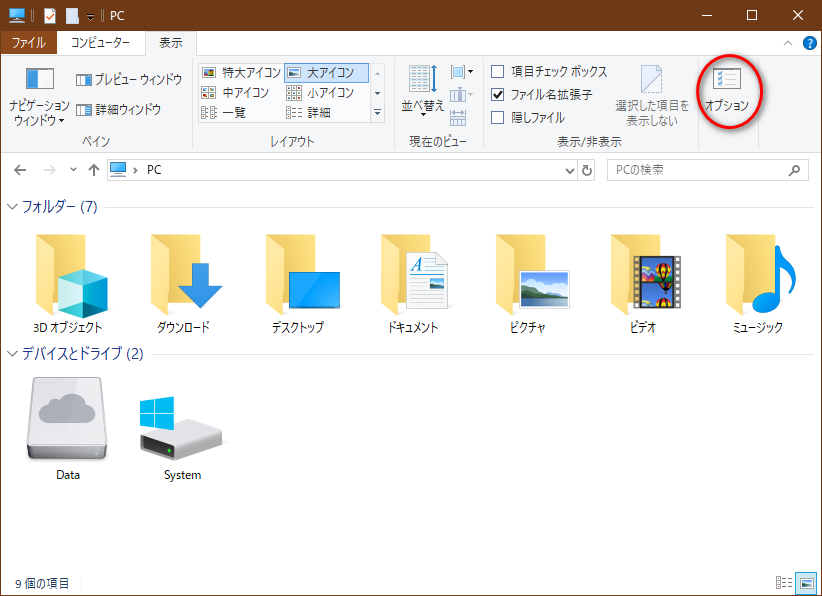The width and height of the screenshot is (822, 596).
Task: Click the refresh button beside address bar
Action: 587,170
